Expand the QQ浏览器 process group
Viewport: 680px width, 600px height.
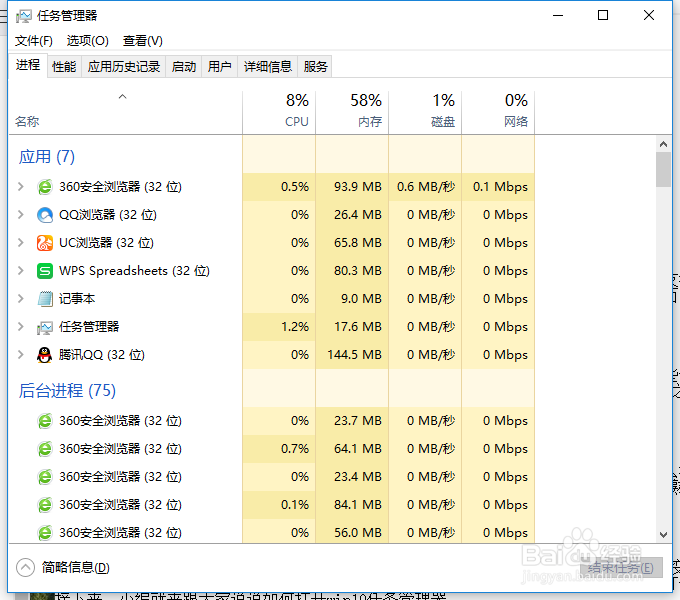[x=21, y=215]
